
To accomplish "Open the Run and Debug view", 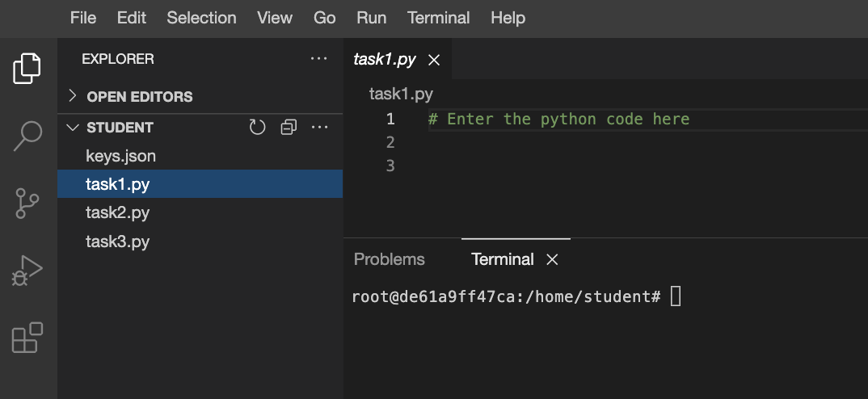I will click(x=27, y=270).
